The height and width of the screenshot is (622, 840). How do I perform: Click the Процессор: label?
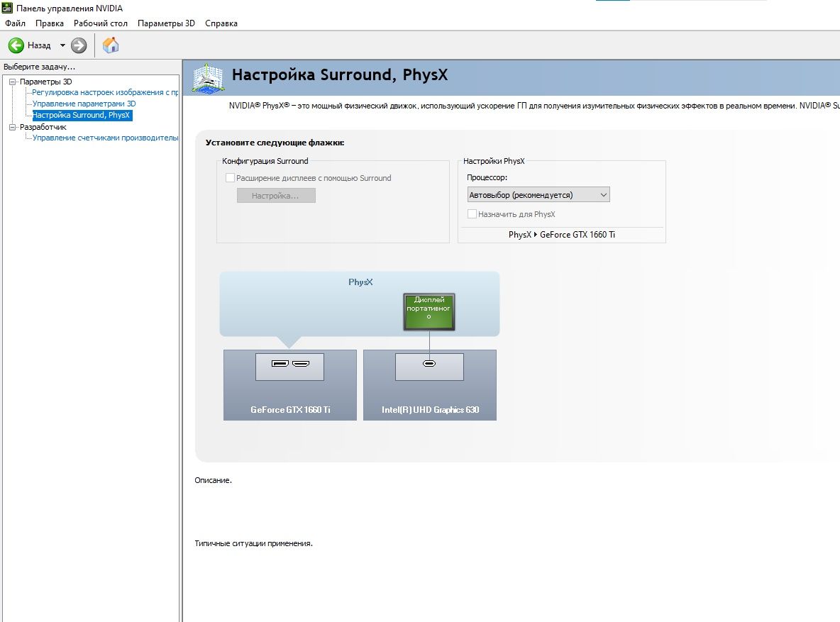487,177
